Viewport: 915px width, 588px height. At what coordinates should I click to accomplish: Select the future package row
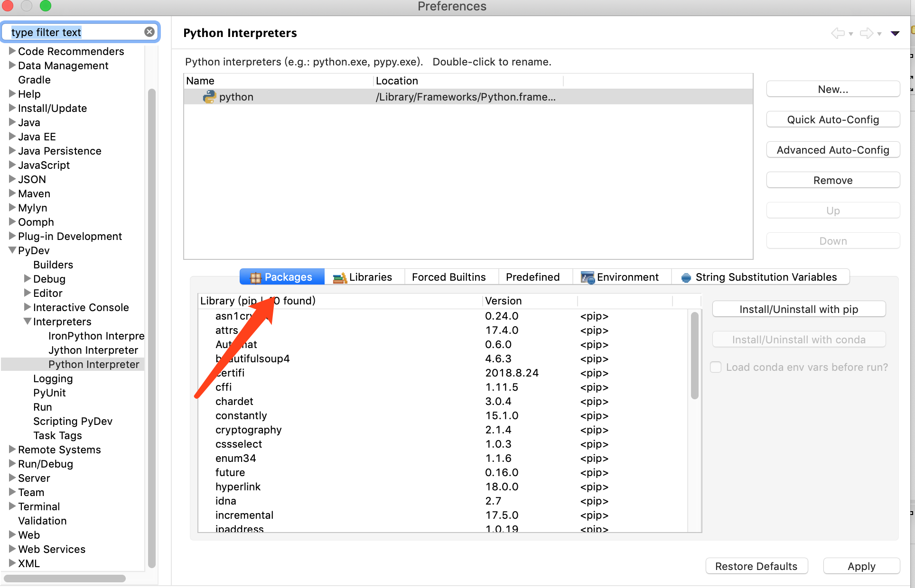pos(443,472)
